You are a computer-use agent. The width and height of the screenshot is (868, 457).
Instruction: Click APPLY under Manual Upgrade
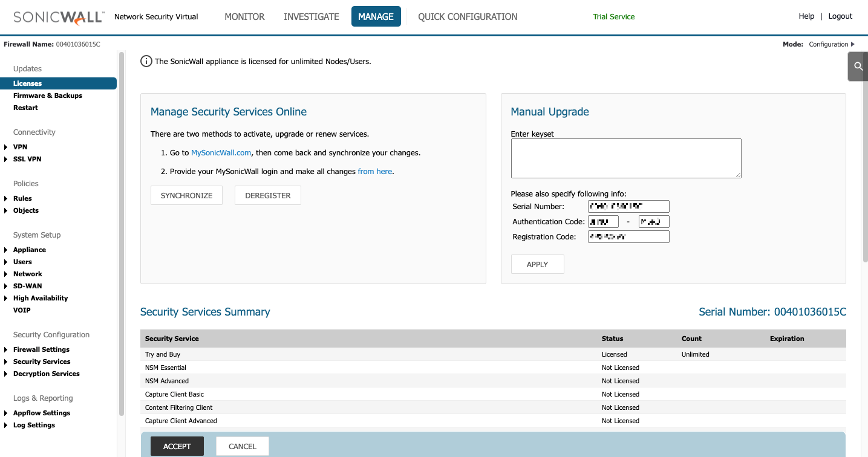pos(537,265)
